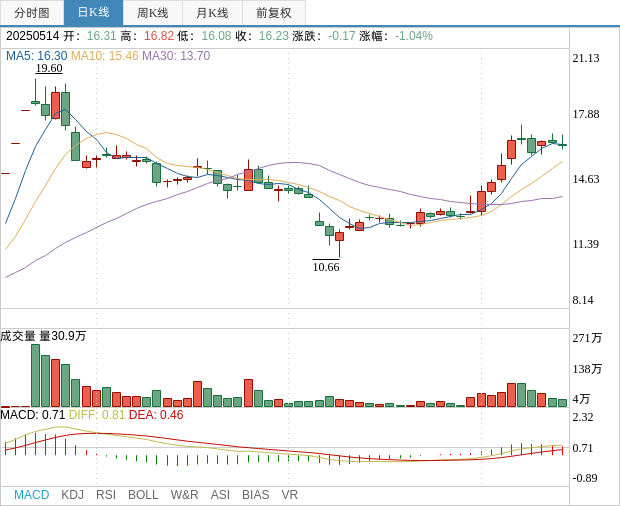Click the tallest green volume bar
Image resolution: width=620 pixels, height=506 pixels.
click(36, 376)
